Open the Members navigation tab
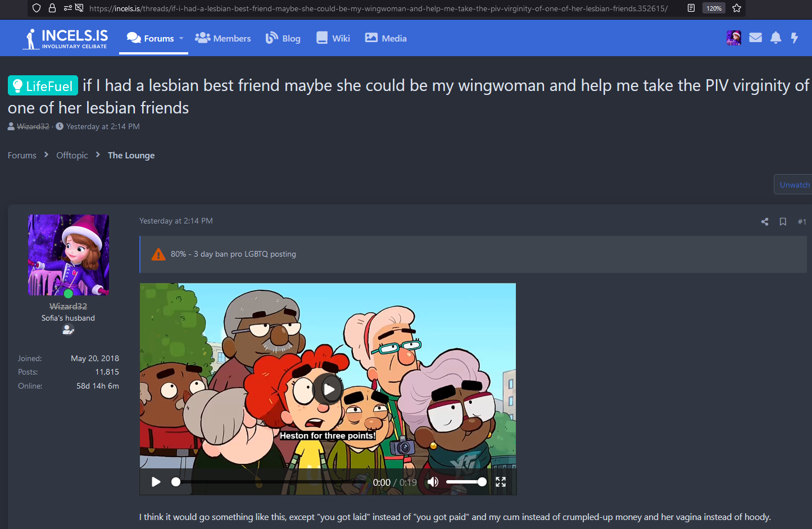Image resolution: width=812 pixels, height=529 pixels. (223, 38)
